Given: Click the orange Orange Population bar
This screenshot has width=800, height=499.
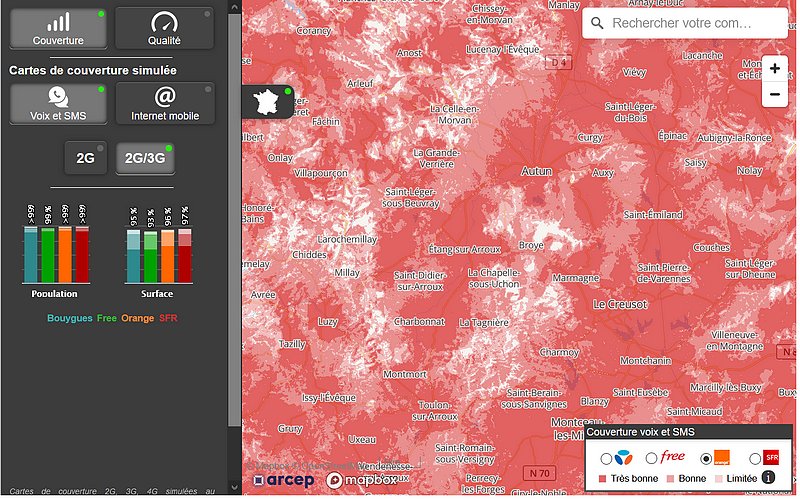Looking at the screenshot, I should click(65, 254).
